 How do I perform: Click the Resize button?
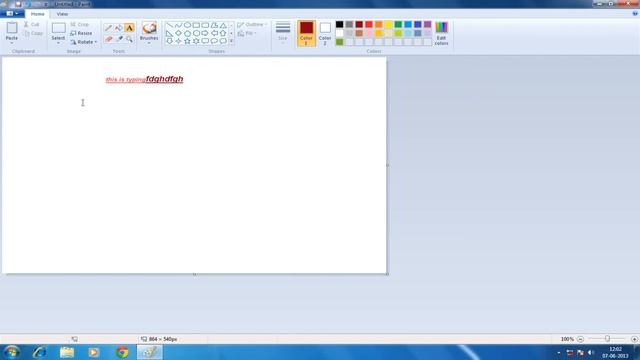(81, 33)
